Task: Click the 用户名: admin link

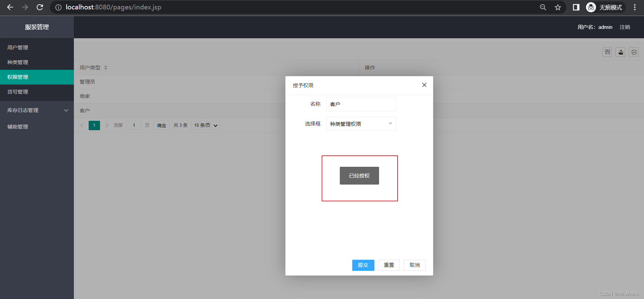Action: 595,27
